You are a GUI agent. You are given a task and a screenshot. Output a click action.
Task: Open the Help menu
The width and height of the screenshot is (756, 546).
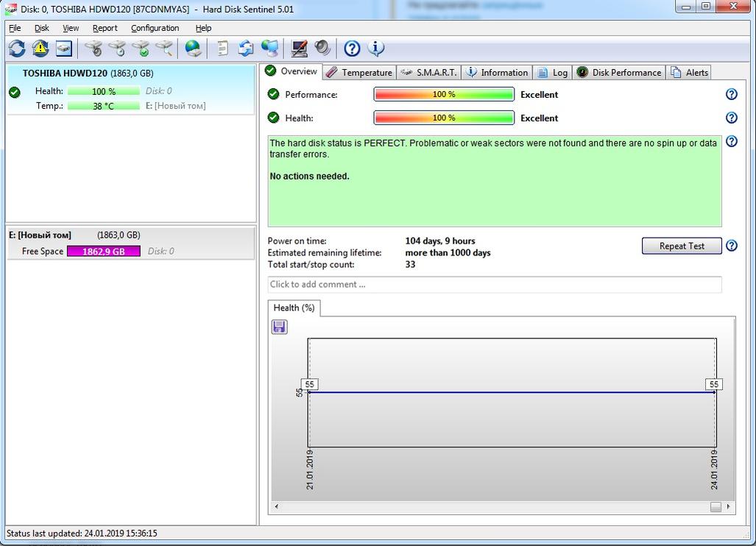[x=203, y=28]
